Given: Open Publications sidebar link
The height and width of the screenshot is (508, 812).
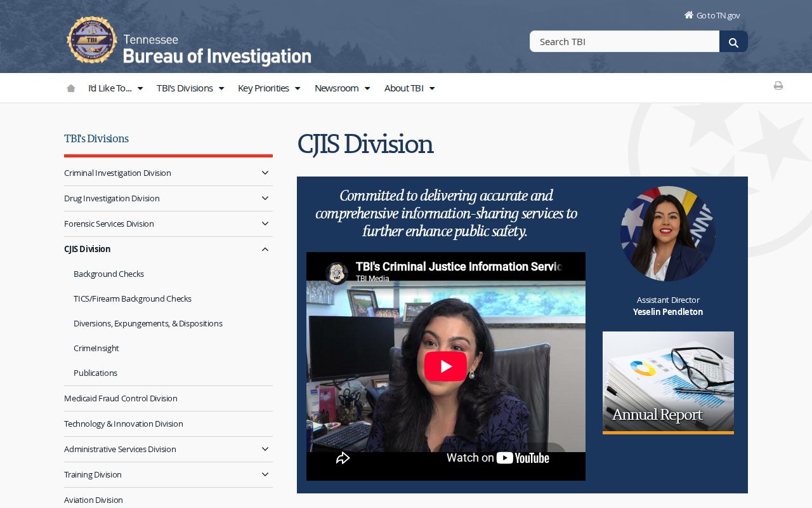Looking at the screenshot, I should [95, 373].
